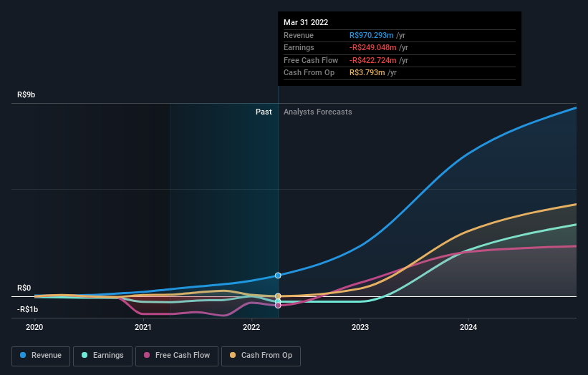588x375 pixels.
Task: Click the 2020 x-axis label
Action: (34, 327)
